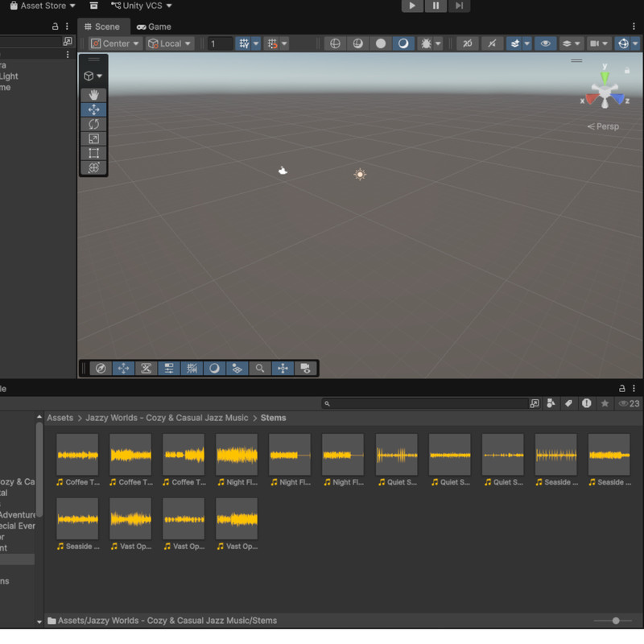Click the Assets breadcrumb link
Viewport: 644px width, 644px height.
click(x=60, y=418)
